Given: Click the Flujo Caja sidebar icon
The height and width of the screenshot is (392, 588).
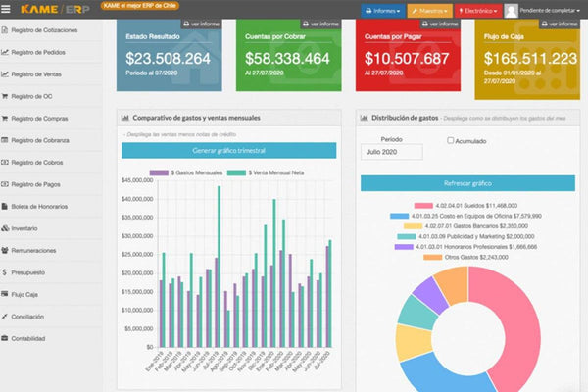Looking at the screenshot, I should click(x=6, y=294).
